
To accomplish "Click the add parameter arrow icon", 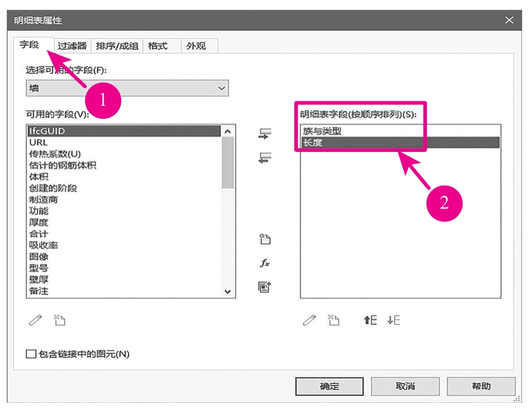I will [x=265, y=134].
